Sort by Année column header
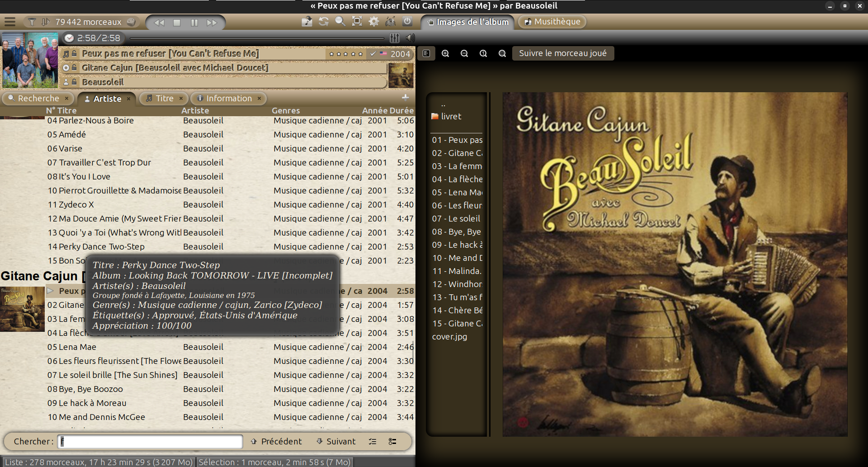The width and height of the screenshot is (868, 467). coord(374,110)
